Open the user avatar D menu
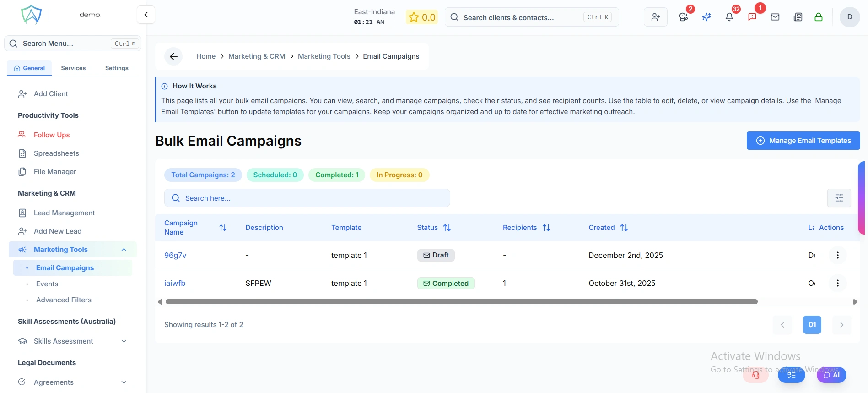The width and height of the screenshot is (868, 393). (850, 17)
